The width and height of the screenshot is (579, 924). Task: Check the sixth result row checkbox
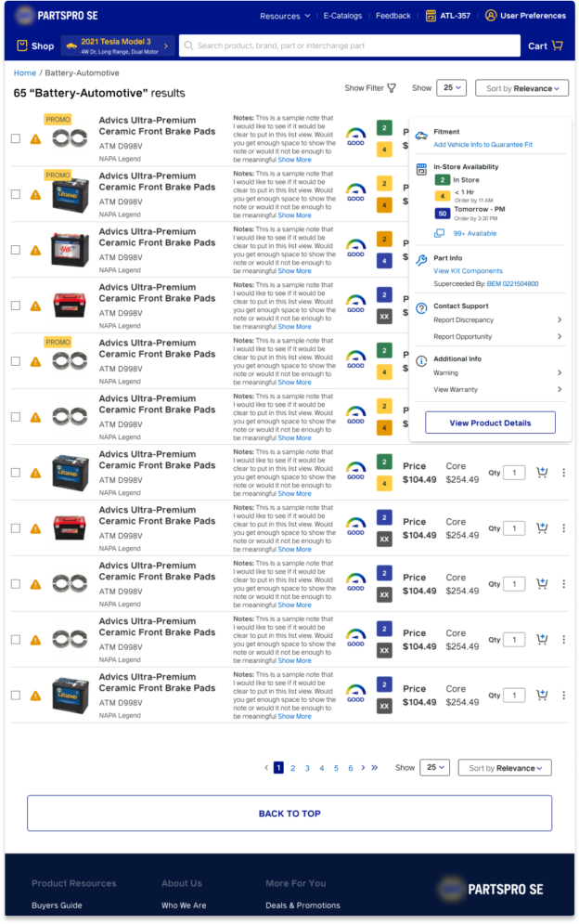pyautogui.click(x=16, y=417)
